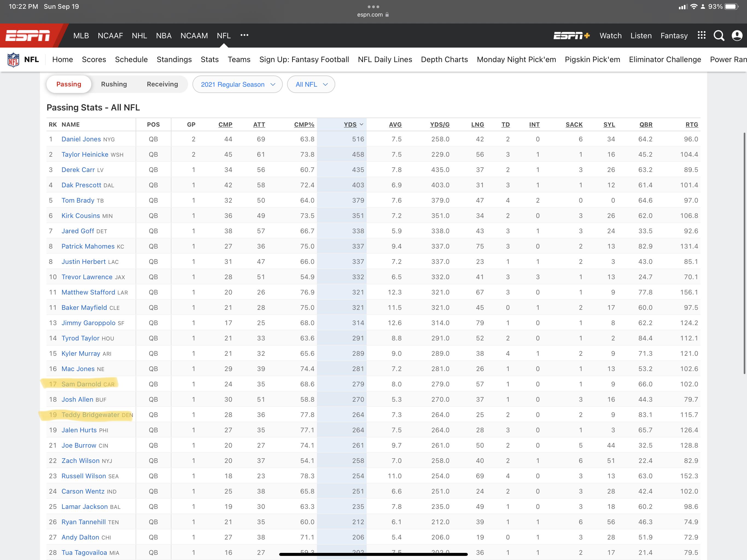Viewport: 747px width, 560px height.
Task: Sort by CMP column header
Action: tap(225, 125)
